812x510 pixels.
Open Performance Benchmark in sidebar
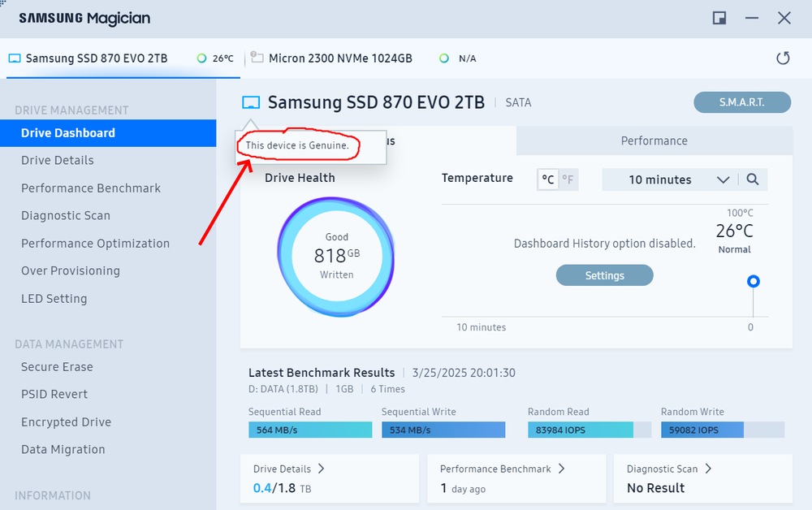tap(108, 188)
